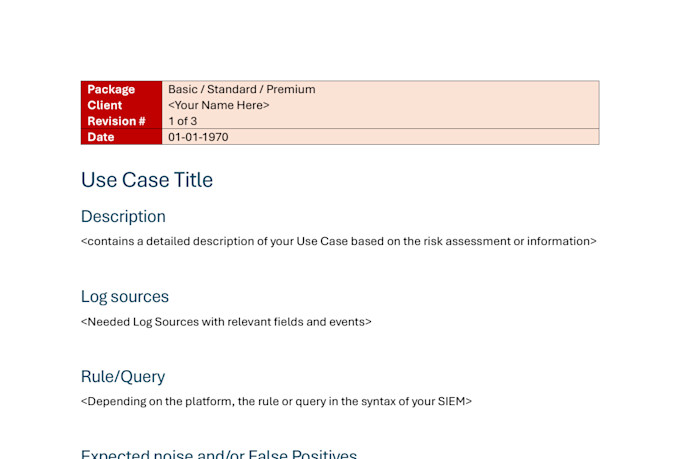Viewport: 680px width, 459px height.
Task: Click the word Premium in package options
Action: coord(291,89)
